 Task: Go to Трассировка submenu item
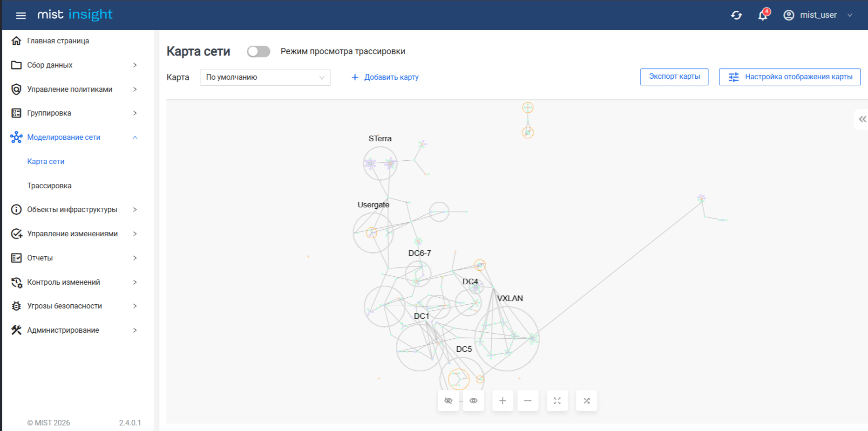[49, 185]
